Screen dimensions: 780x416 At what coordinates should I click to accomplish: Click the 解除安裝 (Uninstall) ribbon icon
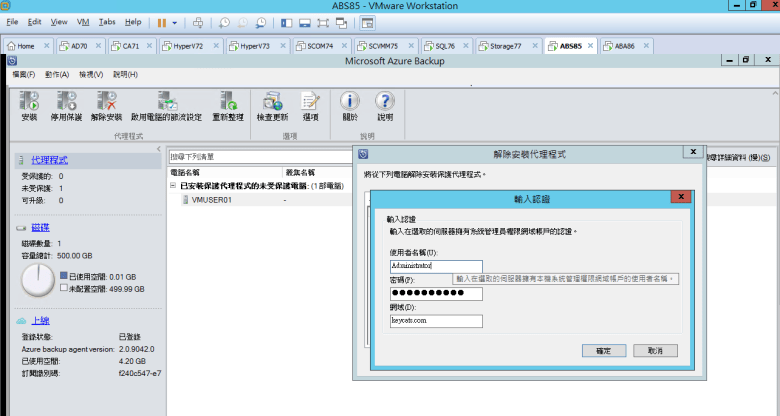pyautogui.click(x=106, y=101)
